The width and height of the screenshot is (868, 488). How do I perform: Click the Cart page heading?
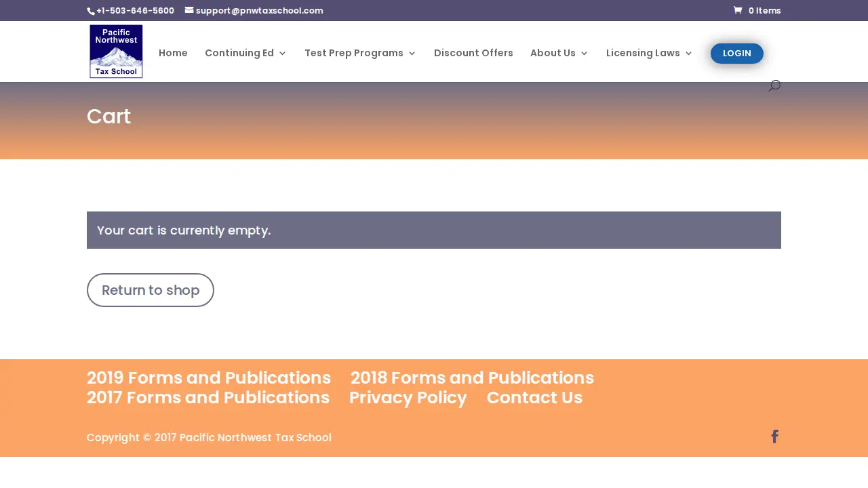[x=108, y=117]
